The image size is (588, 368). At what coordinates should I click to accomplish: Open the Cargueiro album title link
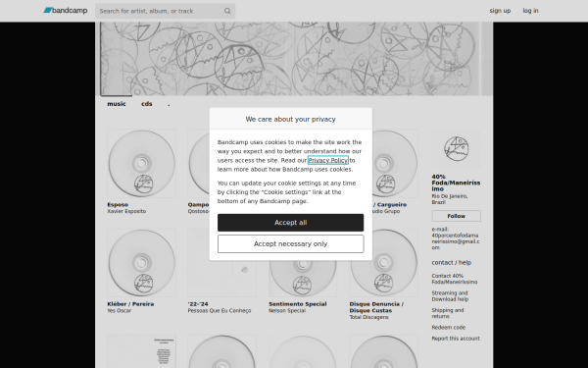coord(390,205)
